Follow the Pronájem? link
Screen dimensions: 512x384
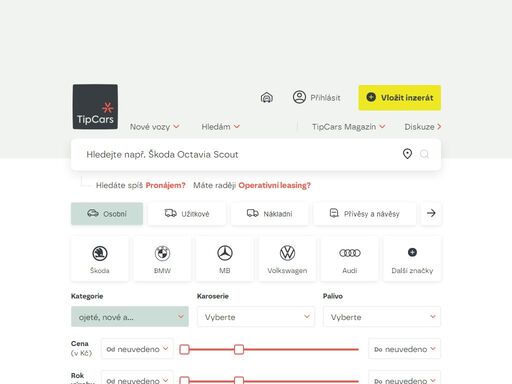165,185
